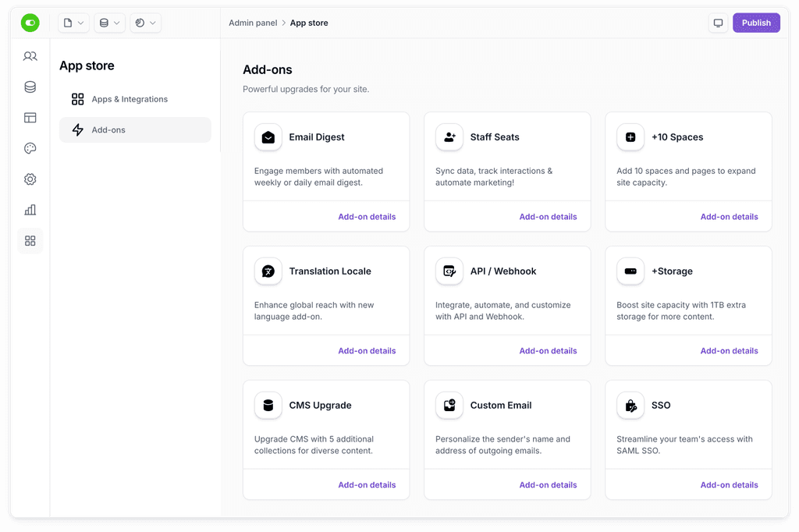This screenshot has width=799, height=532.
Task: Click the apps grid icon in sidebar
Action: point(30,241)
